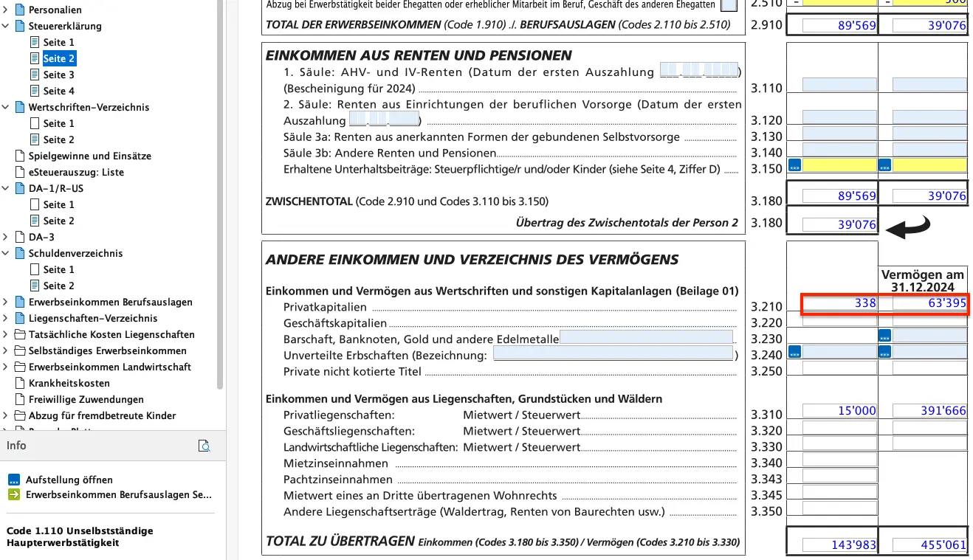Click blue details button on Barschaft row 3.230
The height and width of the screenshot is (560, 973).
tap(884, 336)
